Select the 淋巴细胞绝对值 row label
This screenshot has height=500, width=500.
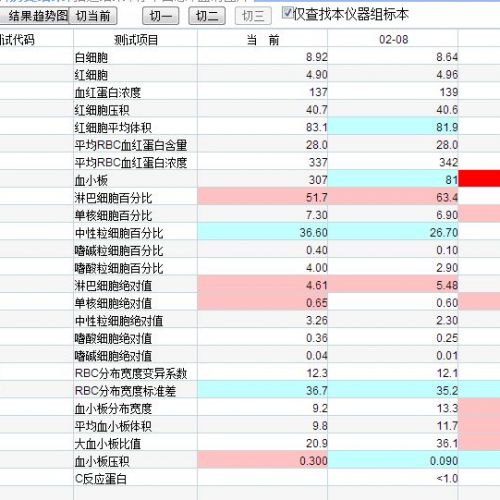113,286
